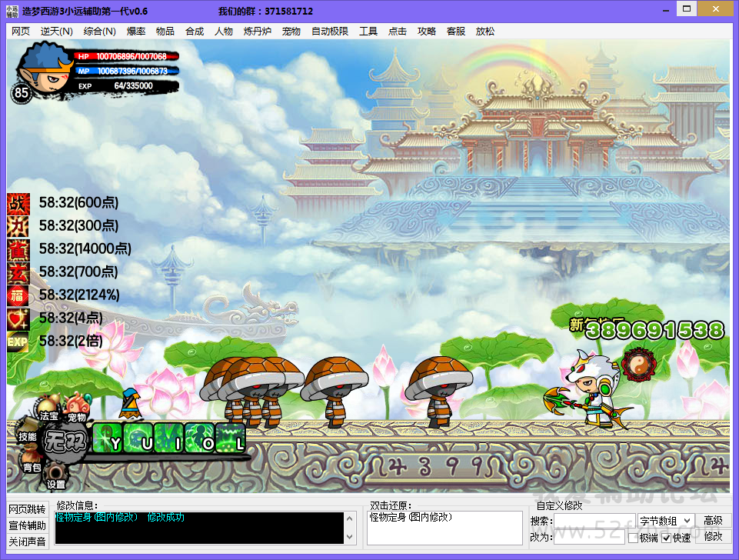739x560 pixels.
Task: Maximize the window
Action: [687, 9]
